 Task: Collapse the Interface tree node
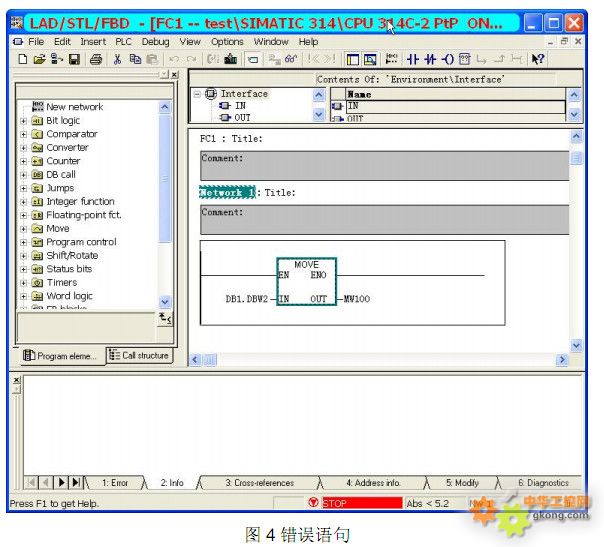point(197,94)
